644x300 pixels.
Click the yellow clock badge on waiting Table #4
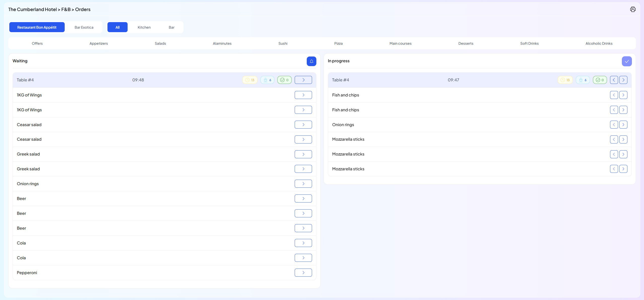click(250, 80)
